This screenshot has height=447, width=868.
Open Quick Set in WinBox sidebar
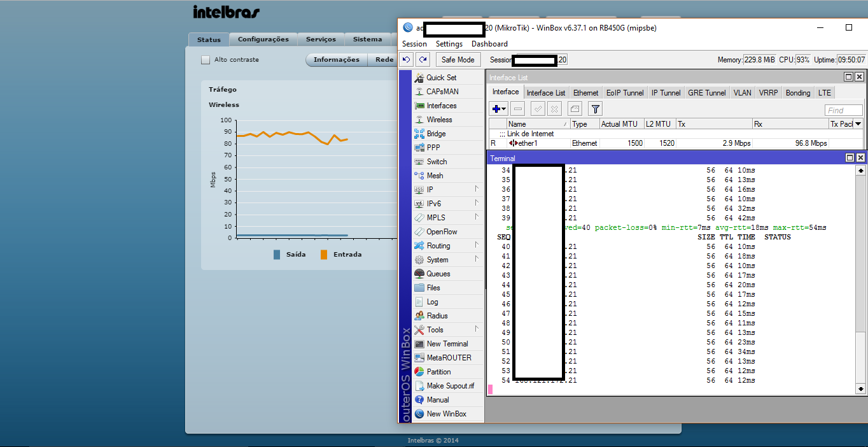pos(441,78)
